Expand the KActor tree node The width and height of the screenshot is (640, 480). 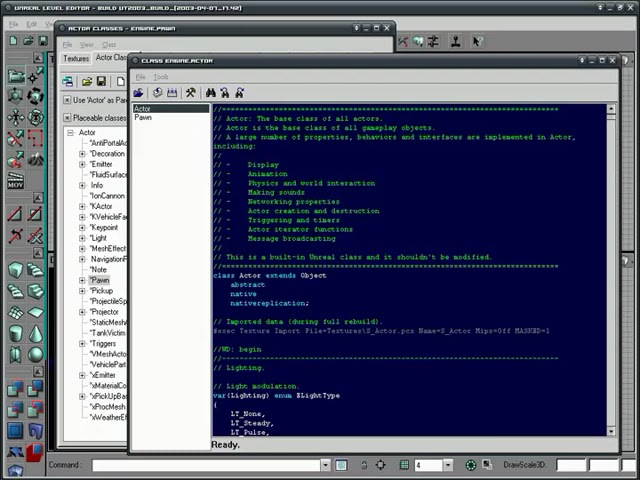82,207
